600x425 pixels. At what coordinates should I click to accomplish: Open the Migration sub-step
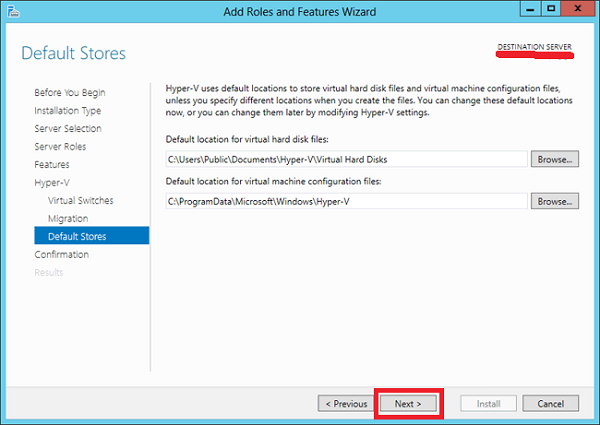click(68, 218)
